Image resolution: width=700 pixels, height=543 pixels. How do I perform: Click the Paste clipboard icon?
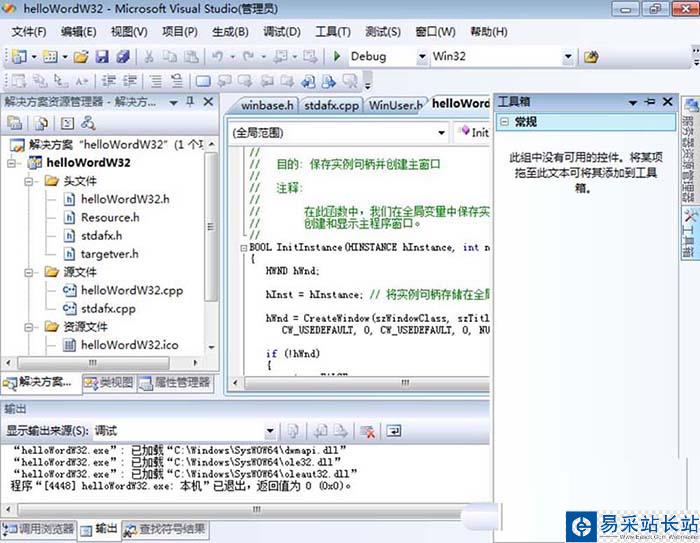pos(191,57)
